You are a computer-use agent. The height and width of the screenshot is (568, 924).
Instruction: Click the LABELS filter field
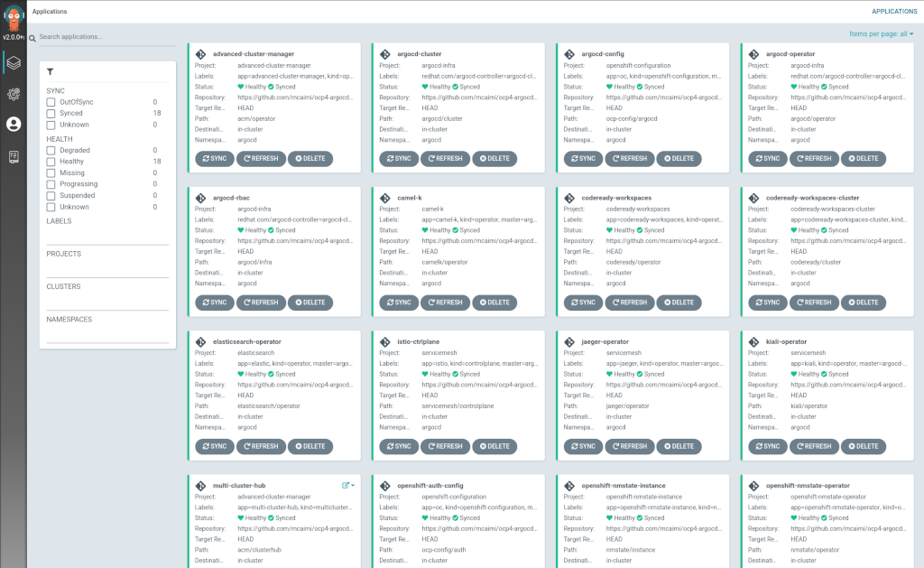(x=107, y=237)
